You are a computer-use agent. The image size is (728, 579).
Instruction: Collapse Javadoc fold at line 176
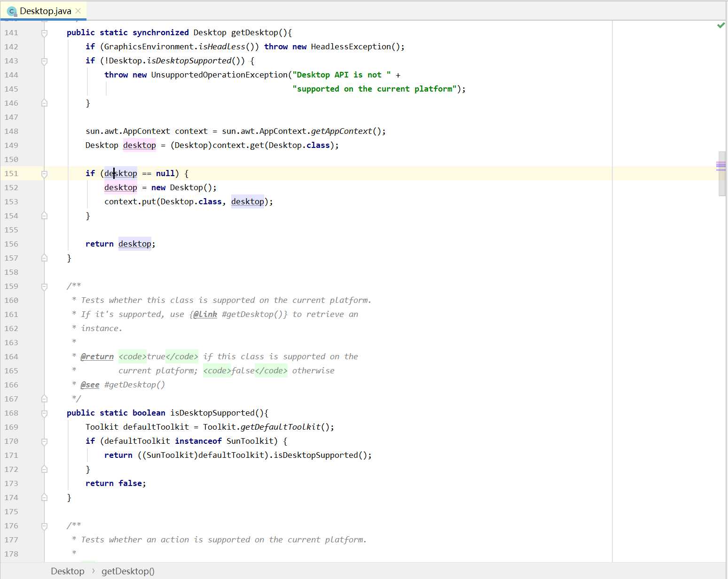[x=44, y=526]
